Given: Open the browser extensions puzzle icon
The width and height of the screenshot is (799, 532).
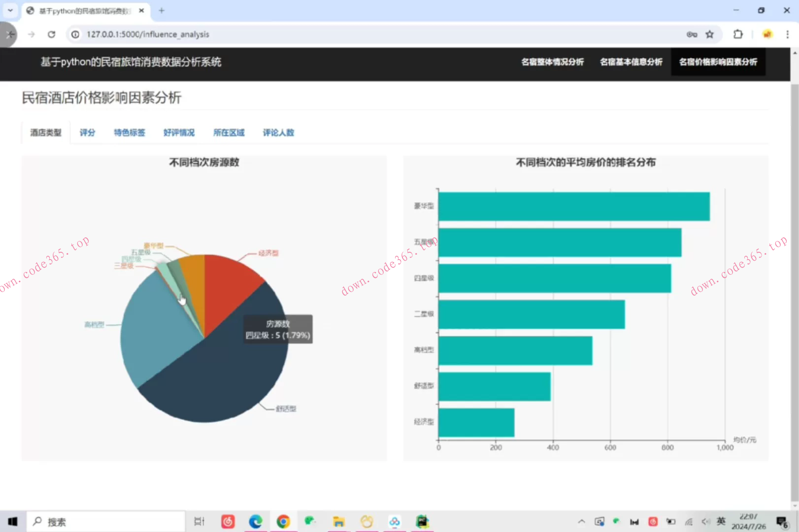Looking at the screenshot, I should coord(737,34).
